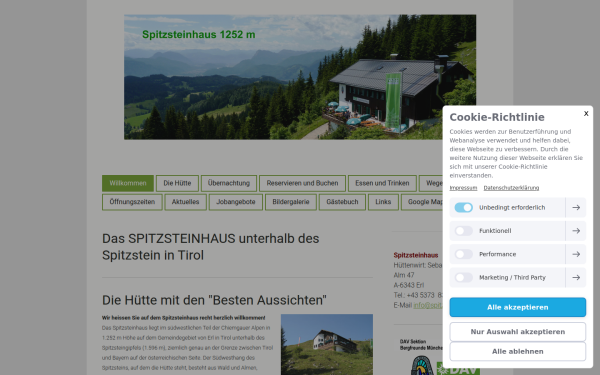This screenshot has height=375, width=600.
Task: Open Übernachtung menu item
Action: pyautogui.click(x=229, y=183)
